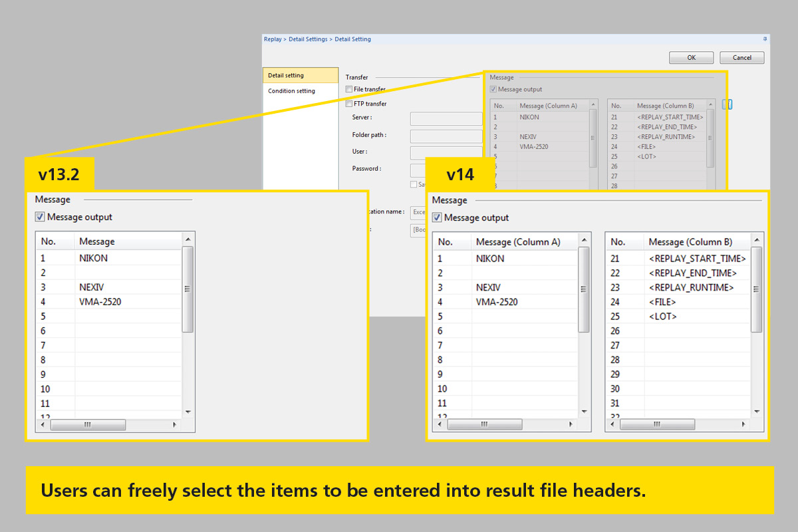798x532 pixels.
Task: Open the Detail setting tab
Action: point(300,75)
